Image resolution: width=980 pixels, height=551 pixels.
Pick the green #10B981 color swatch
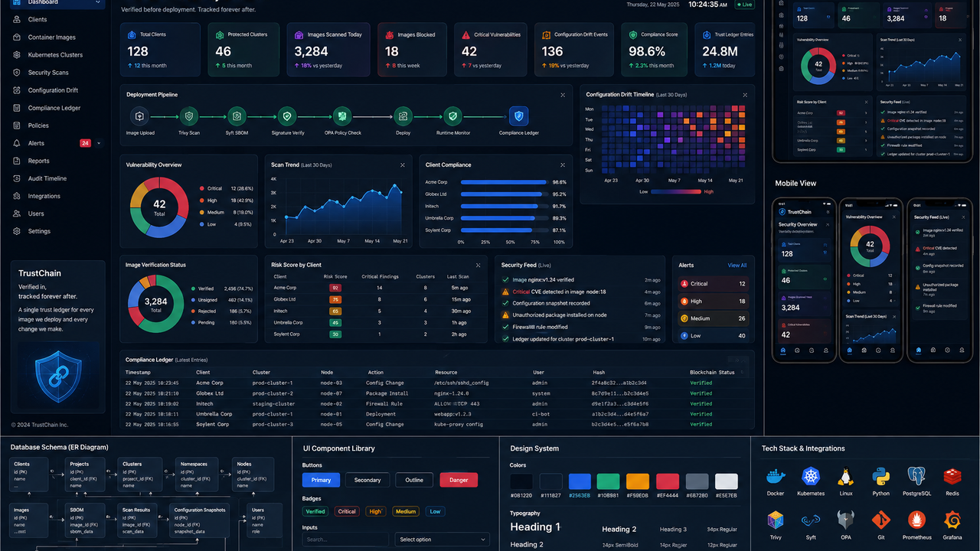(x=609, y=481)
